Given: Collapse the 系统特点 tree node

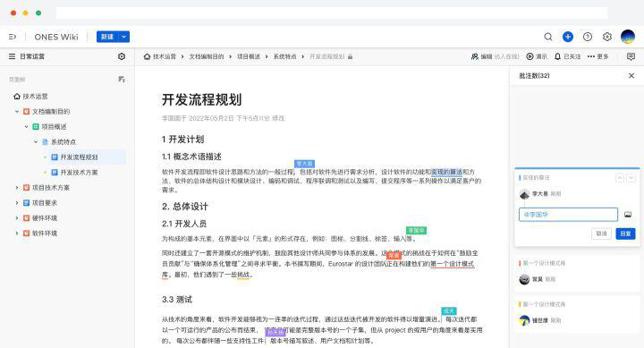Looking at the screenshot, I should click(36, 141).
